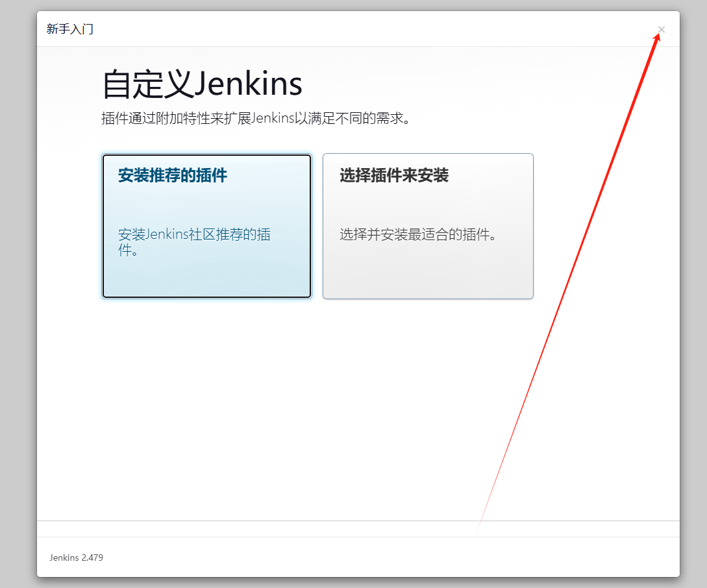Click the 插件通过附加特性来扩展Jenkins description line
Image resolution: width=707 pixels, height=588 pixels.
(x=256, y=119)
